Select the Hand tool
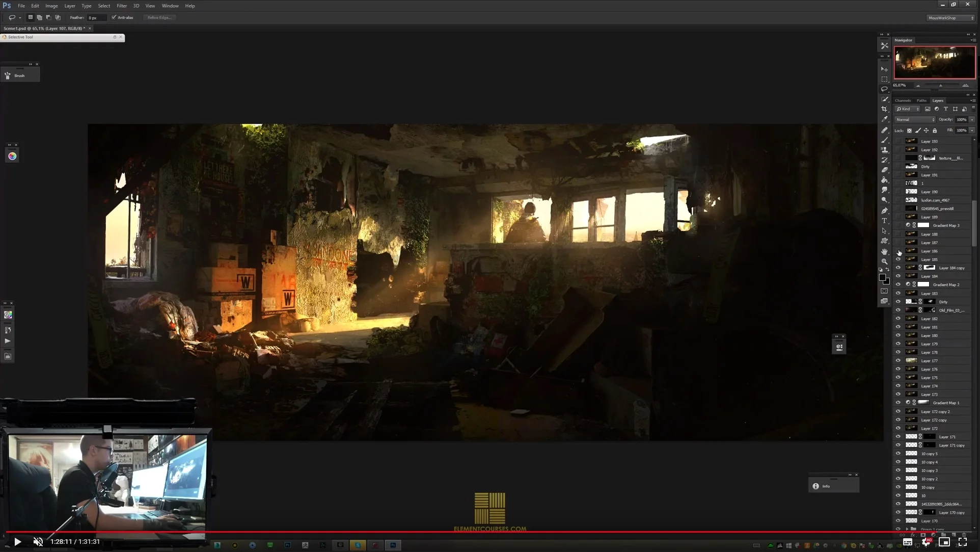Screen dimensions: 980x552 pyautogui.click(x=884, y=252)
